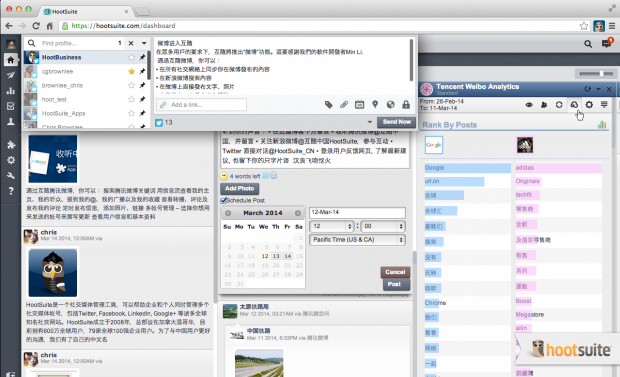Click the circular sync icon in analytics toolbar

click(x=559, y=104)
